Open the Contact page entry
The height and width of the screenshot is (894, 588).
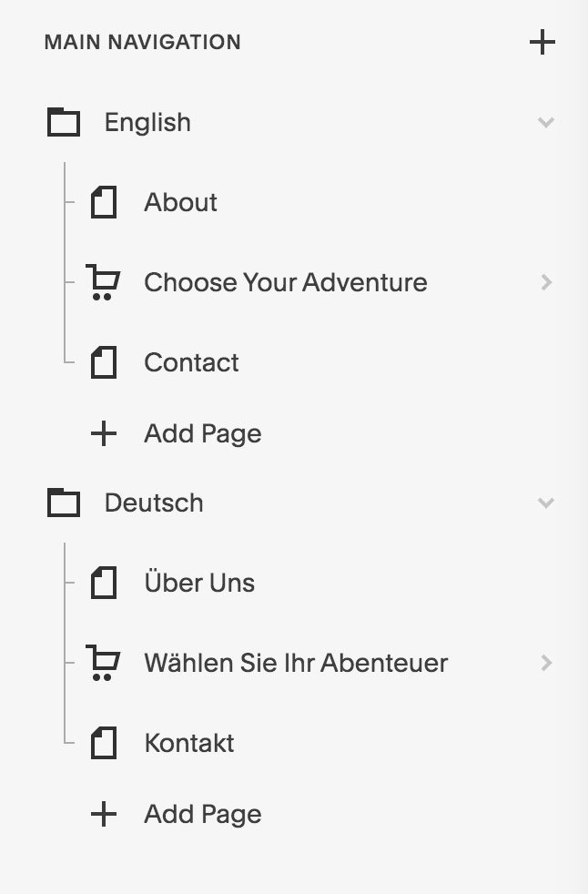point(191,362)
